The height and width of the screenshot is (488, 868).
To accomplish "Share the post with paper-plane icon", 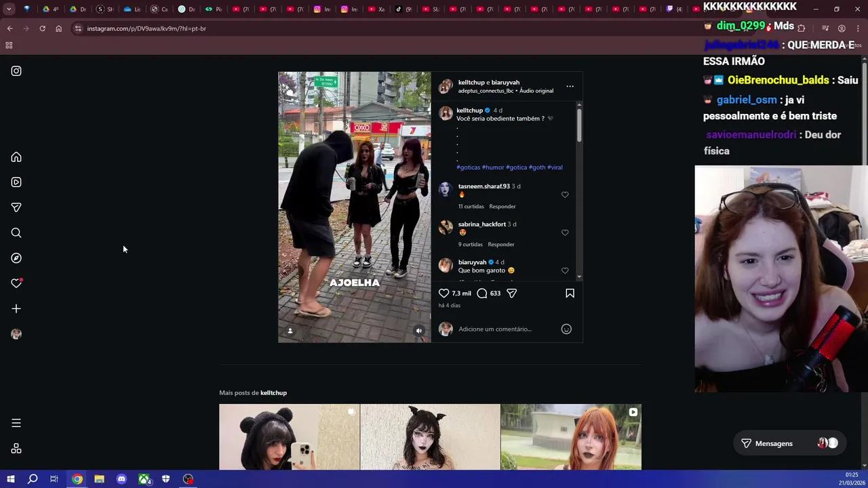I will pyautogui.click(x=512, y=293).
